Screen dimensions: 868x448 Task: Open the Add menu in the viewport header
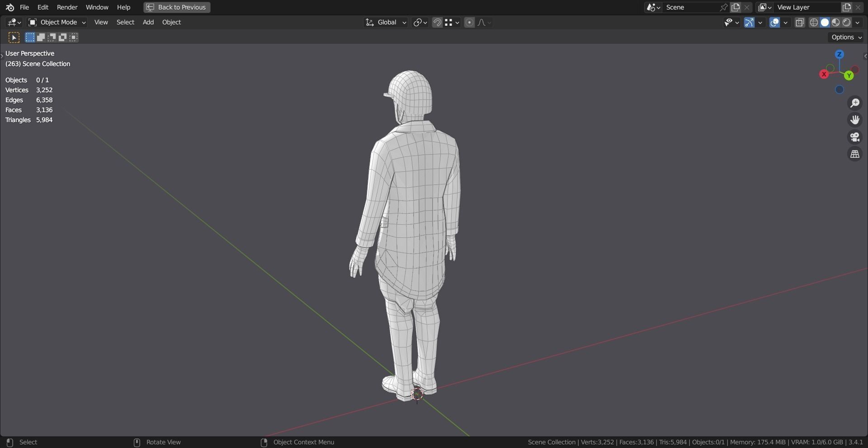click(x=148, y=22)
